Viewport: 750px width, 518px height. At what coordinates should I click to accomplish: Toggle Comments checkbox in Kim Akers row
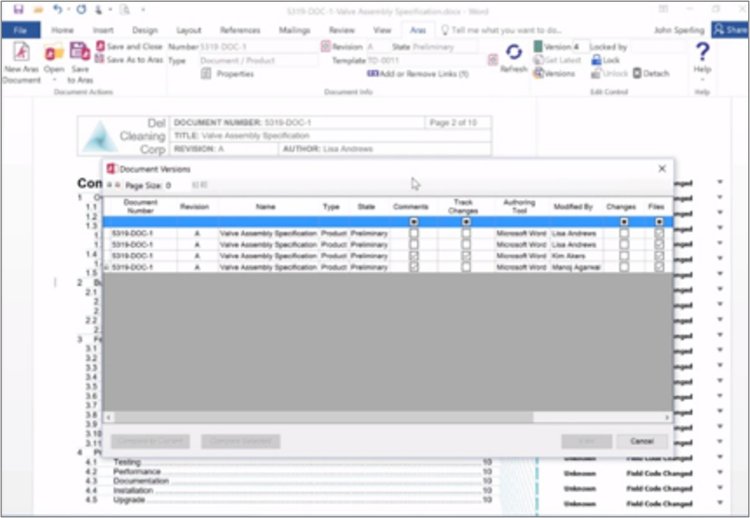pyautogui.click(x=414, y=256)
